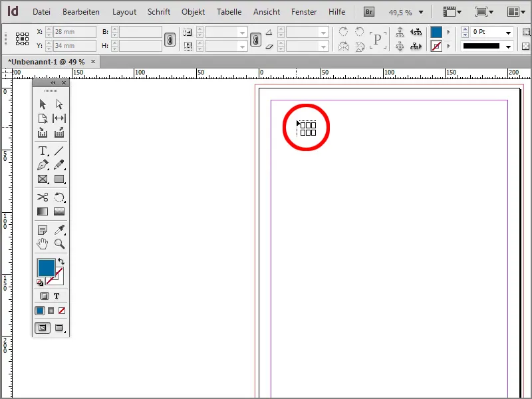This screenshot has height=399, width=532.
Task: Open the Layout menu
Action: [x=124, y=12]
